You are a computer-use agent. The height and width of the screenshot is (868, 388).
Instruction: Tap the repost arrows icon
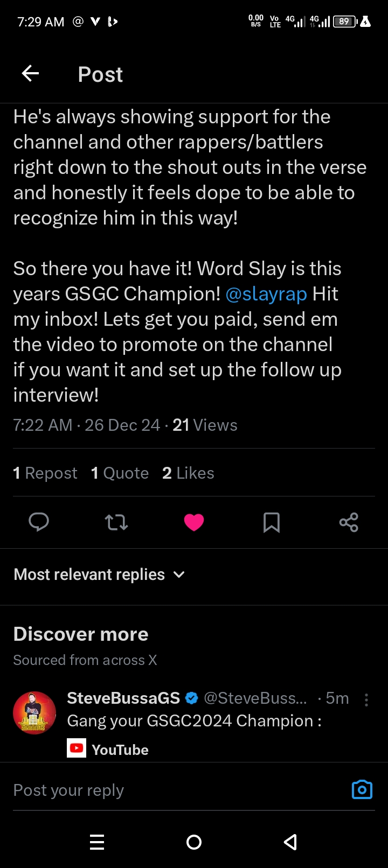116,522
